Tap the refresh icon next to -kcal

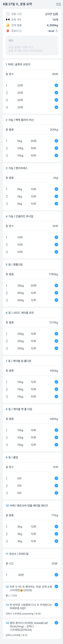point(56,31)
